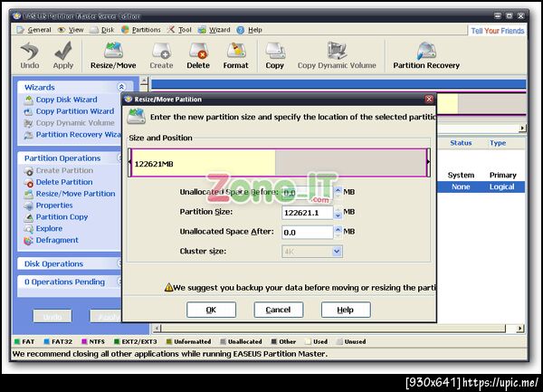
Task: Click Defragment in Partition Operations
Action: tap(52, 240)
